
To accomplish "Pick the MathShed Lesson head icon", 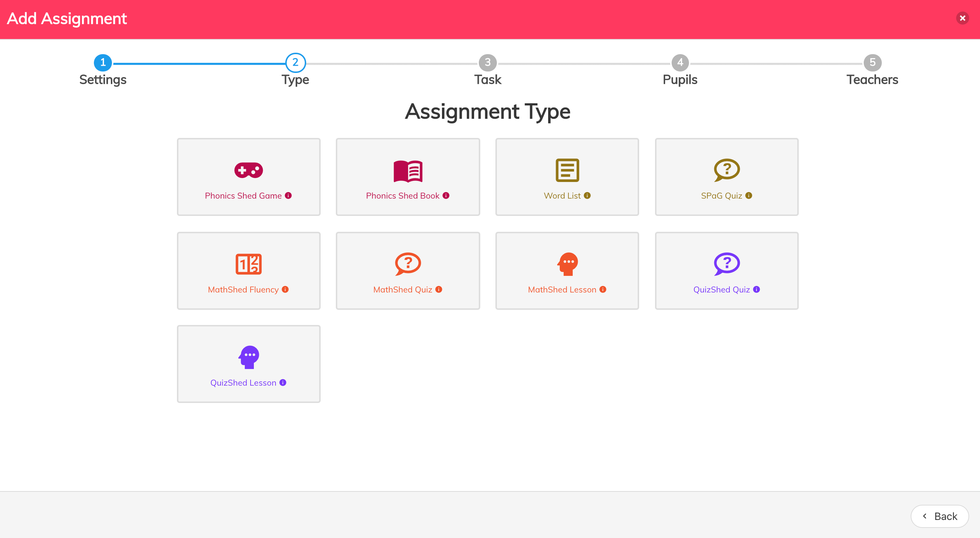I will [x=567, y=264].
